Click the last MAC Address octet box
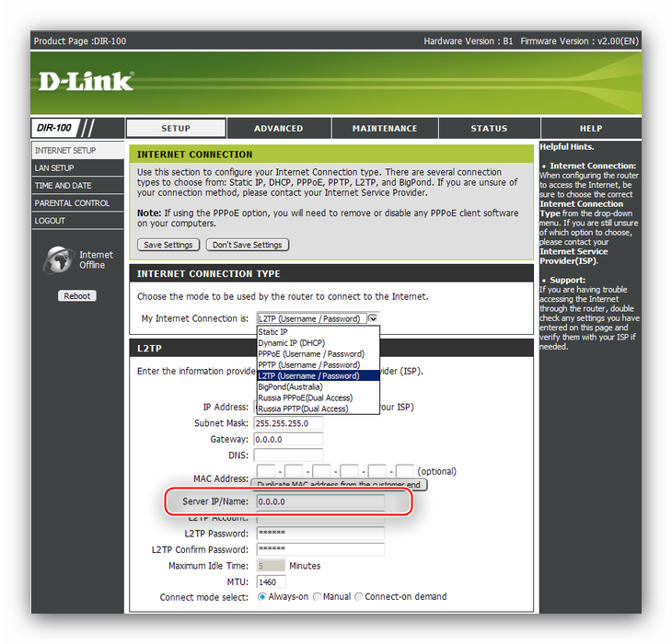This screenshot has width=672, height=644. tap(404, 471)
